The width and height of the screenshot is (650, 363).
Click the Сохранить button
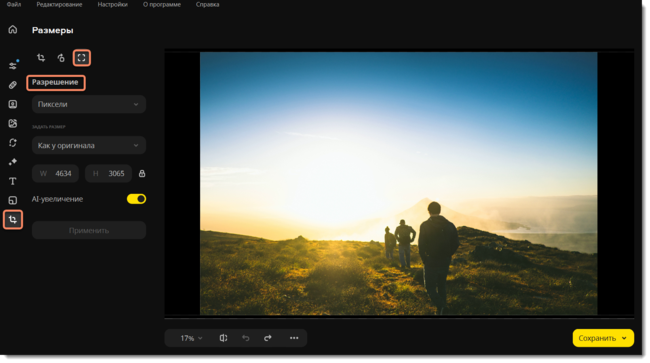click(x=603, y=338)
